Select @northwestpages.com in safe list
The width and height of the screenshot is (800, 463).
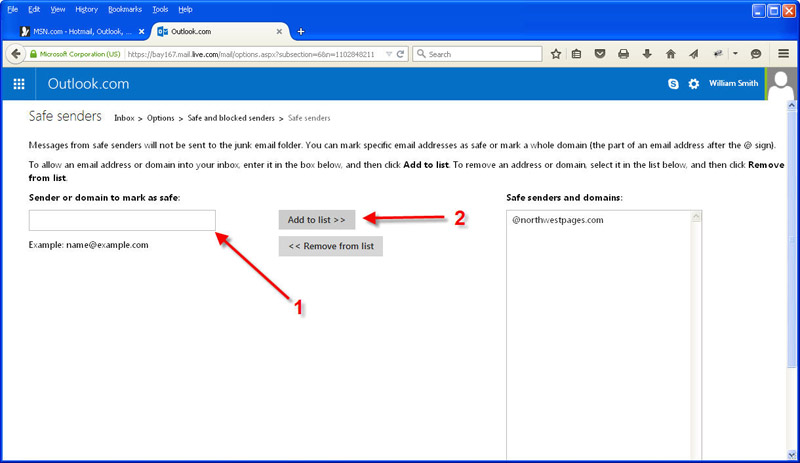[558, 220]
